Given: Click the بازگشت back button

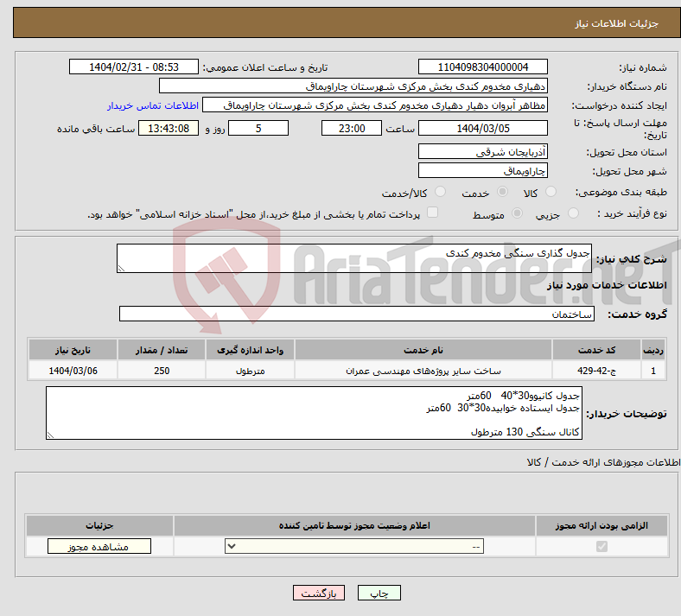Looking at the screenshot, I should 319,593.
